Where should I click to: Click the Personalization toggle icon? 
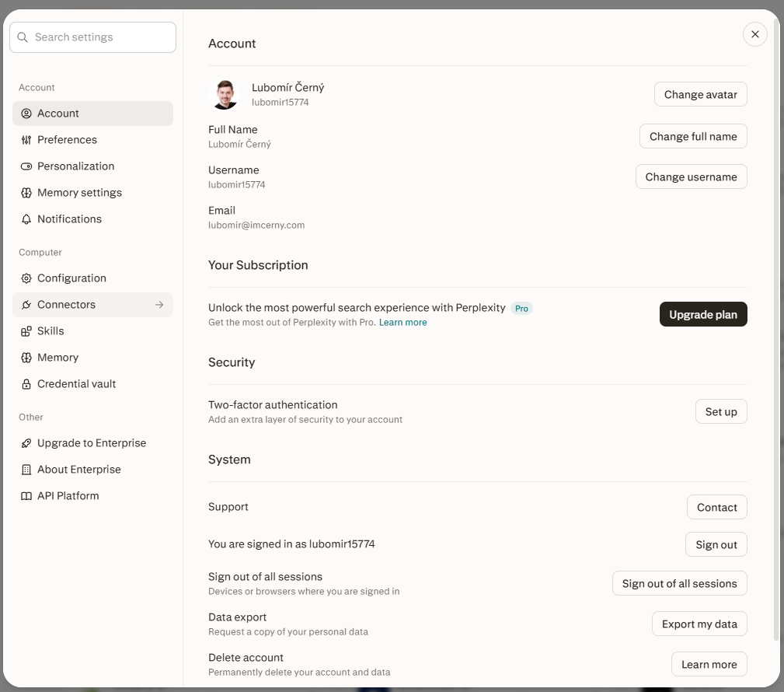[26, 166]
